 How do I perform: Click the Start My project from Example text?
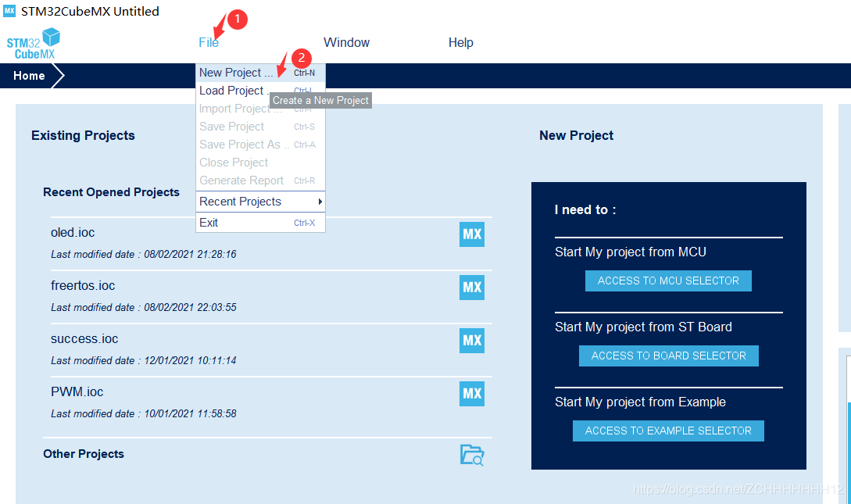click(641, 402)
